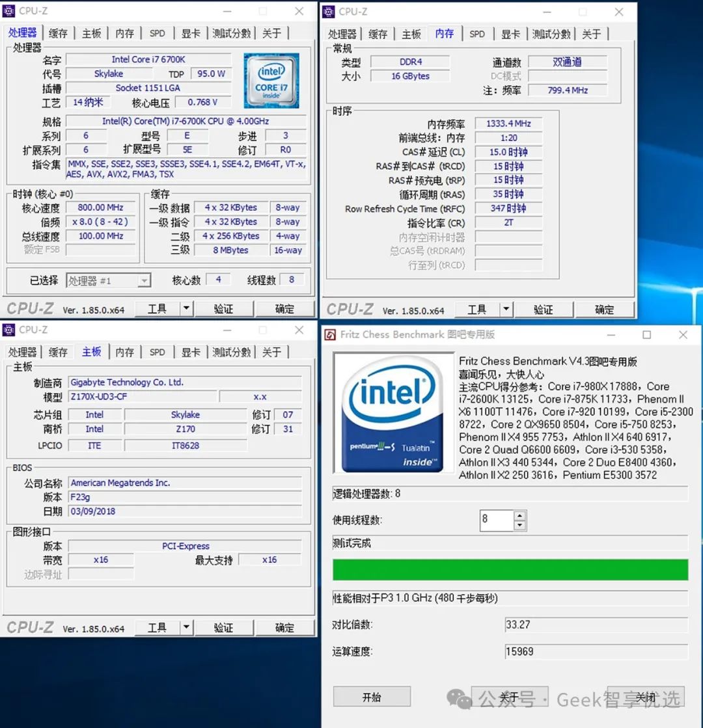The image size is (703, 728).
Task: Click 工具 button in memory CPU-Z window
Action: tap(476, 310)
